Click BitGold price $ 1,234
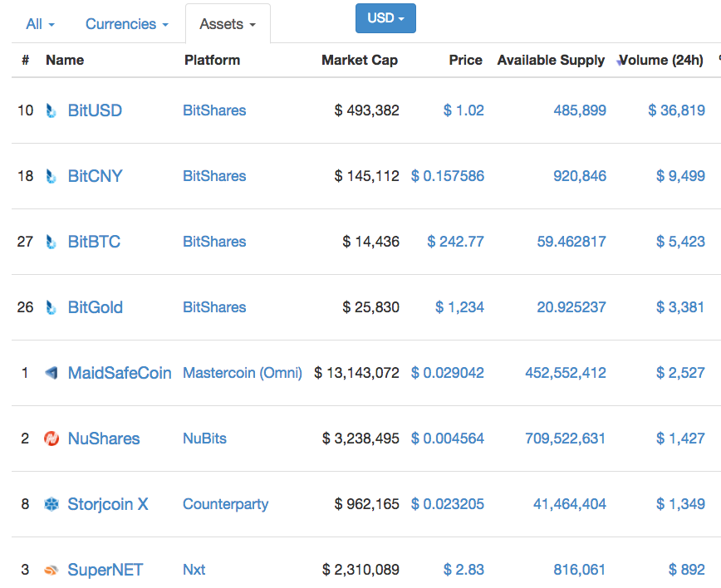Screen dimensions: 721x588 [459, 307]
